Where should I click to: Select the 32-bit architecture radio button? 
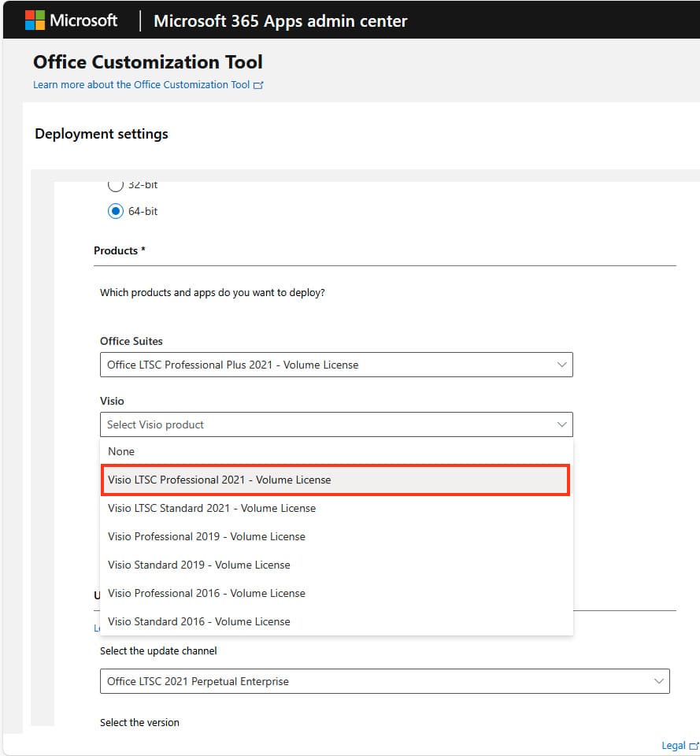[116, 185]
